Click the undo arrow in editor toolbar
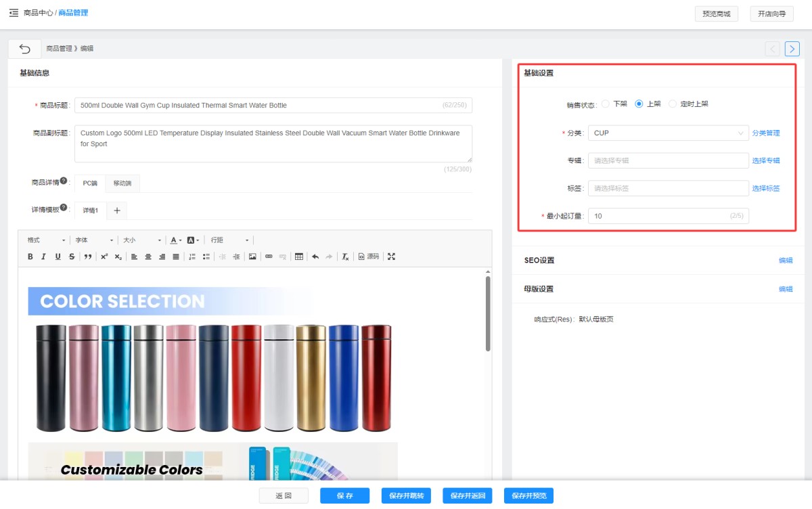Screen dimensions: 812x509 315,257
